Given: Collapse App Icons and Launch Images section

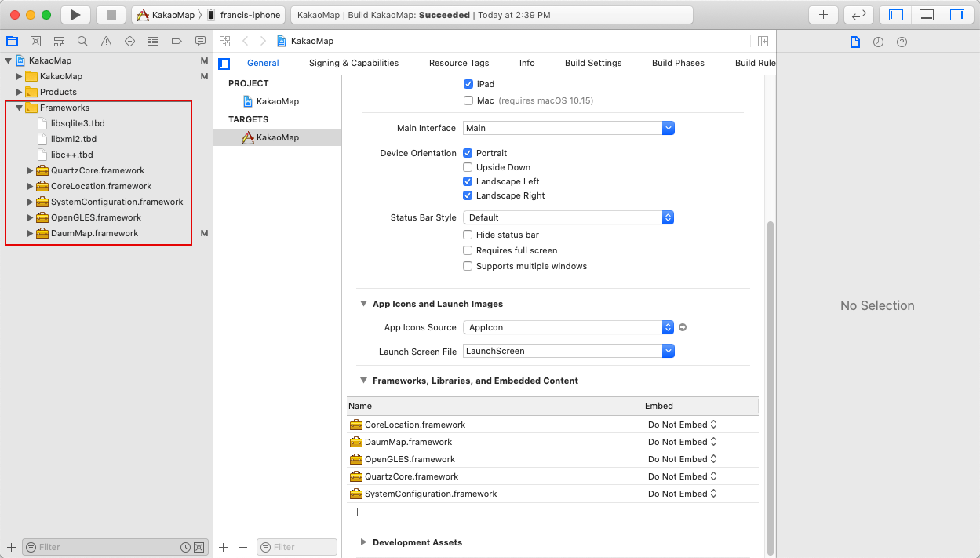Looking at the screenshot, I should pos(363,304).
